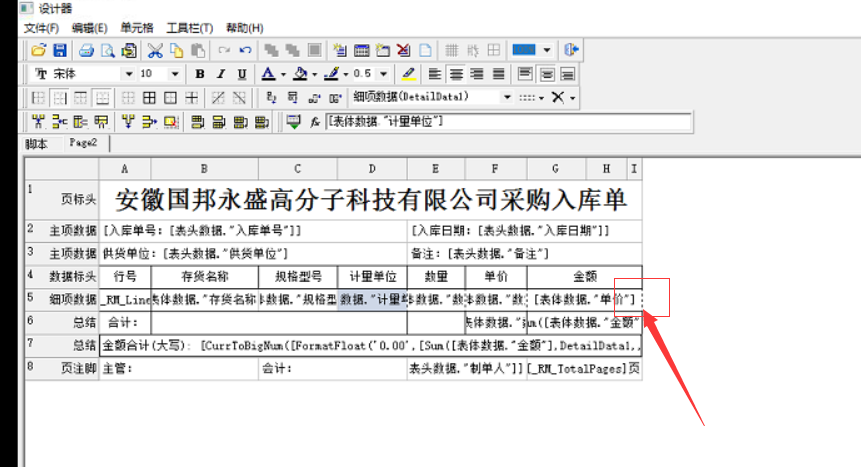
Task: Open the 编辑(E) menu
Action: click(90, 28)
